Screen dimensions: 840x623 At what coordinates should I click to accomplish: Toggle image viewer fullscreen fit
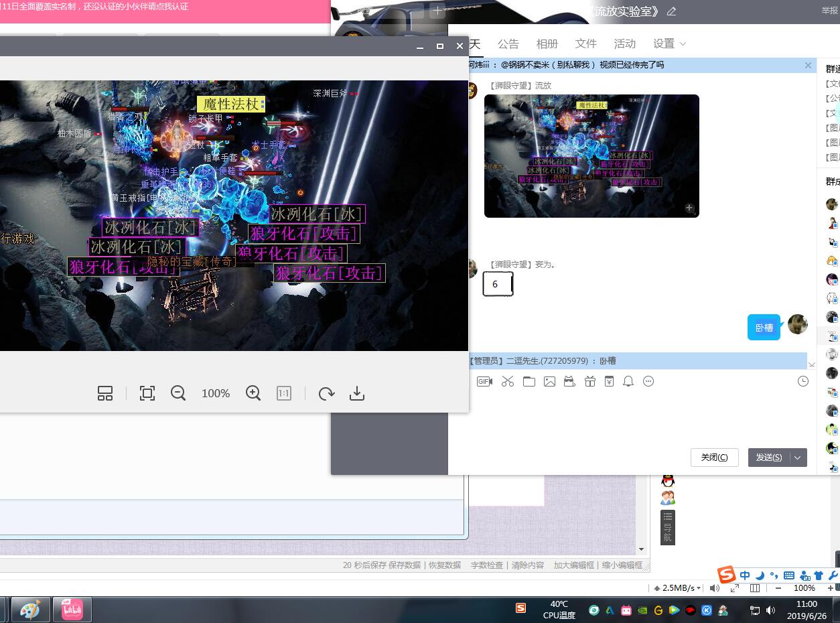pos(147,393)
